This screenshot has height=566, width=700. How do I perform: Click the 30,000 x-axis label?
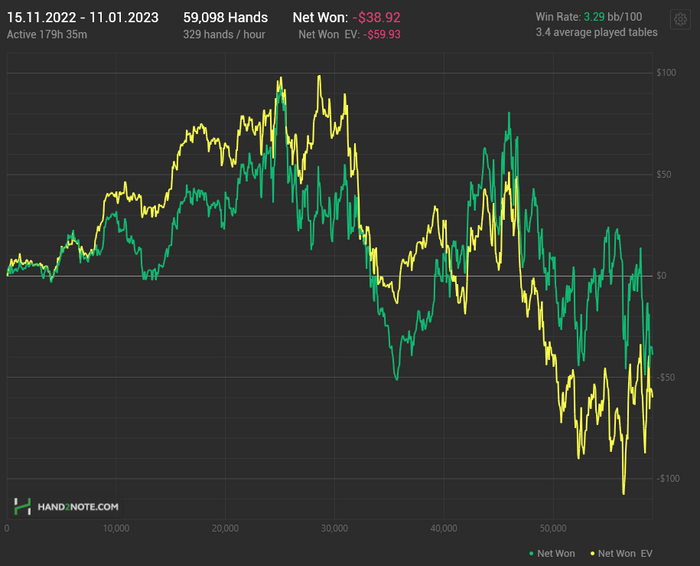click(x=334, y=529)
